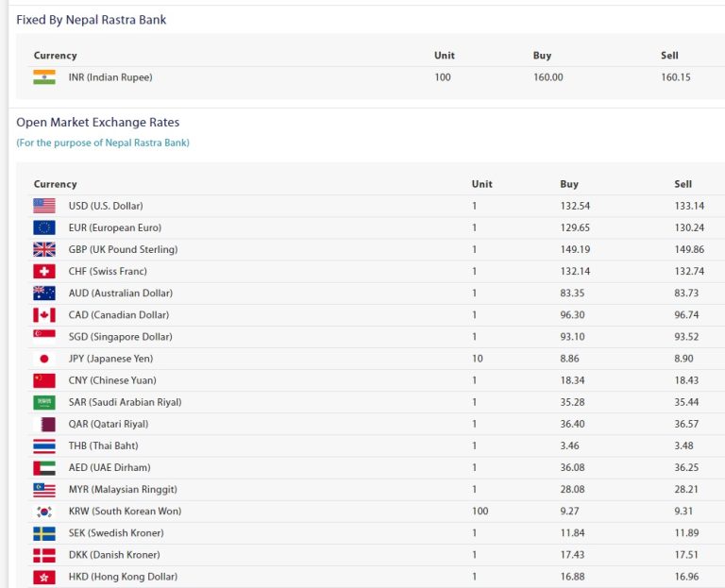
Task: Click the Canadian flag icon
Action: 44,314
